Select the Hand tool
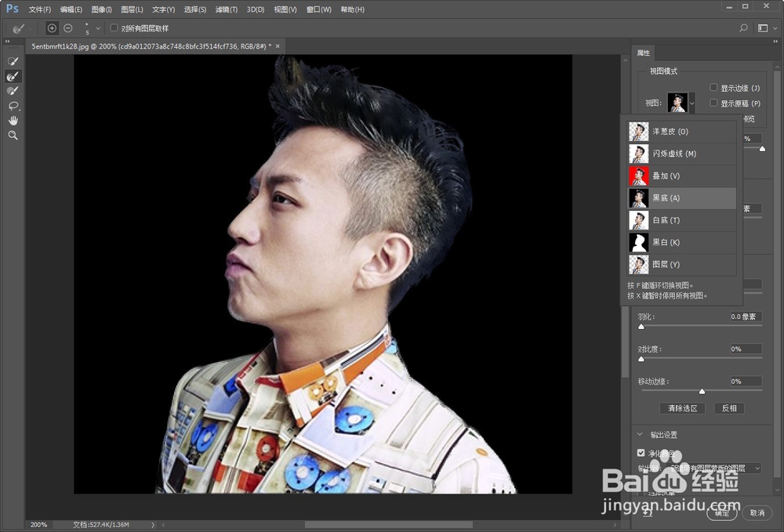 tap(13, 121)
